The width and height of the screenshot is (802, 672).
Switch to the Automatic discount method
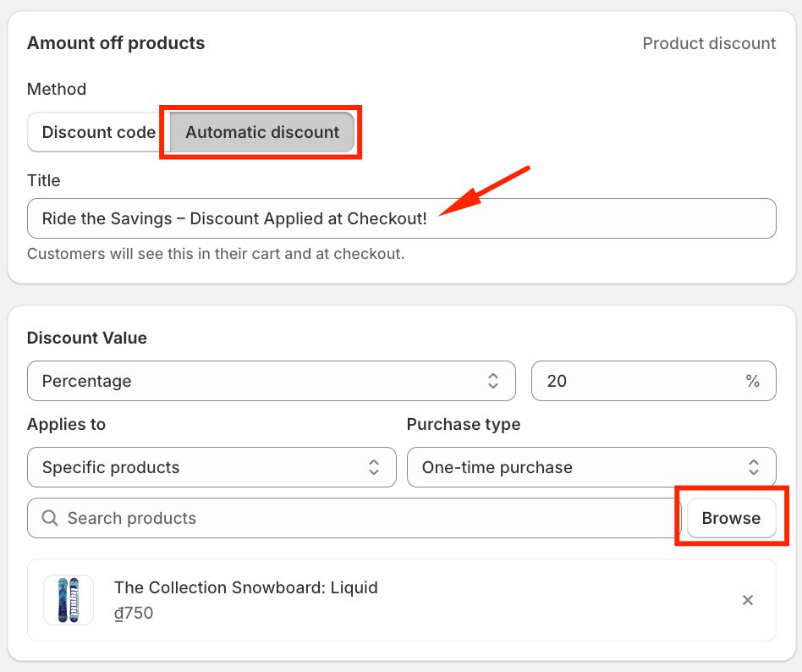coord(262,132)
